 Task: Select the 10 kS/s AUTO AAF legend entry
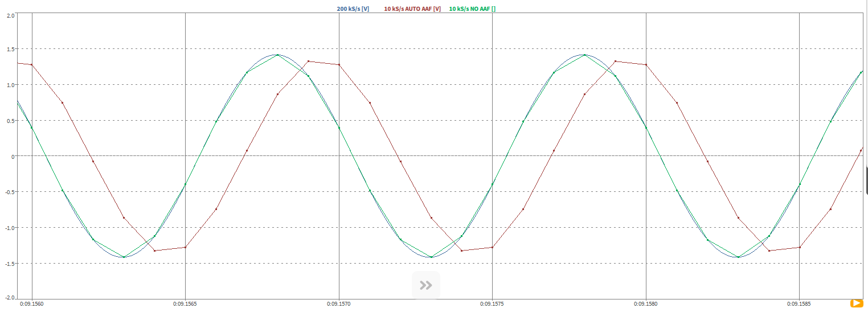[x=412, y=9]
